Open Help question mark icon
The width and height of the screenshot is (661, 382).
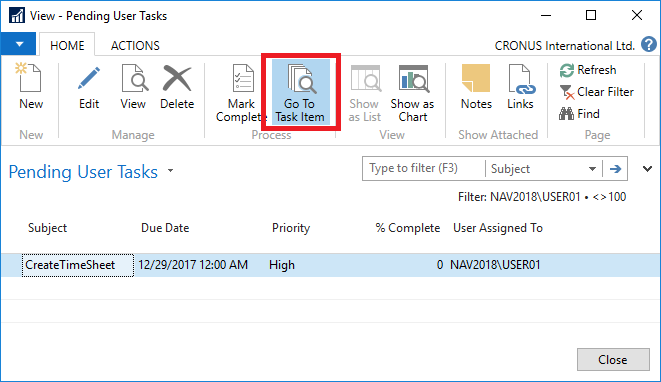coord(649,44)
